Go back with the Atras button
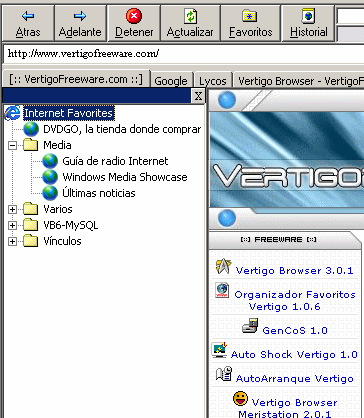This screenshot has width=364, height=418. 28,23
